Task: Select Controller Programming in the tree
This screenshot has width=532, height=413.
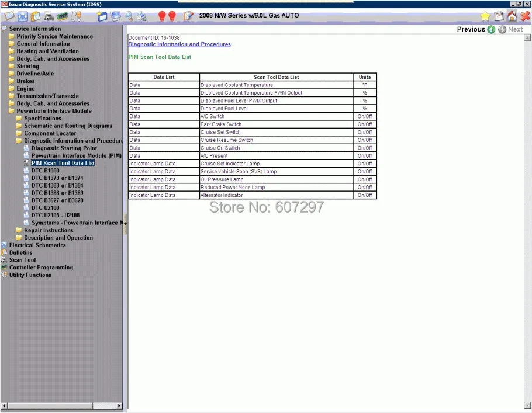Action: point(41,268)
